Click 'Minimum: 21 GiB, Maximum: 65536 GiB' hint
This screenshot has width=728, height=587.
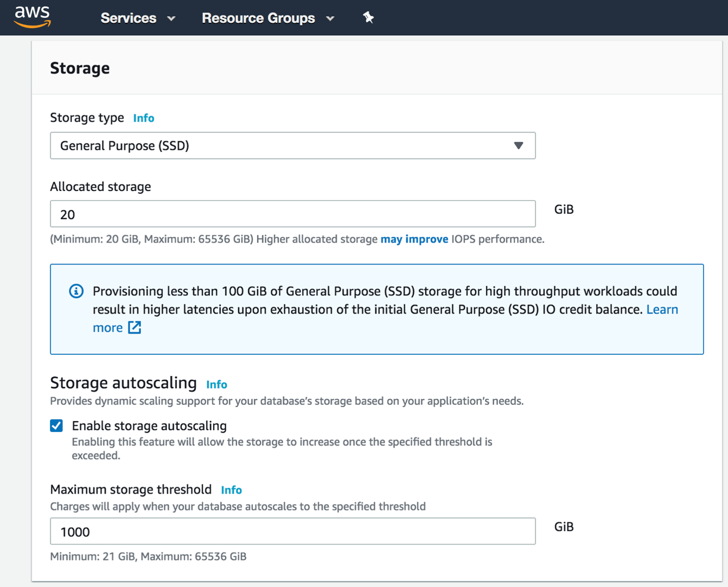click(x=148, y=557)
